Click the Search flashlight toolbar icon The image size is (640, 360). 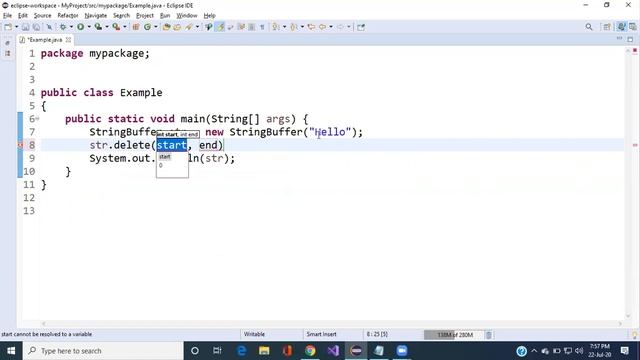pyautogui.click(x=189, y=27)
